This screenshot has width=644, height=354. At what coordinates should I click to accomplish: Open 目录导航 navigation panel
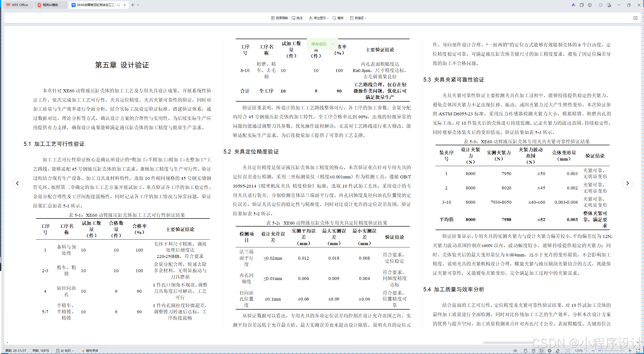[x=279, y=18]
